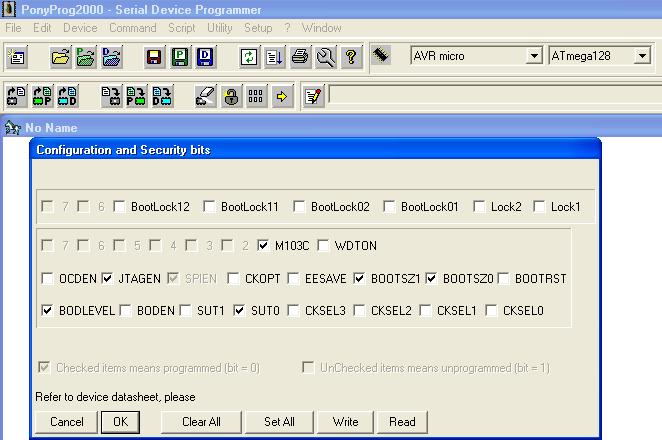Click Read Device icon
Viewport: 662px width, 440px height.
(x=16, y=96)
